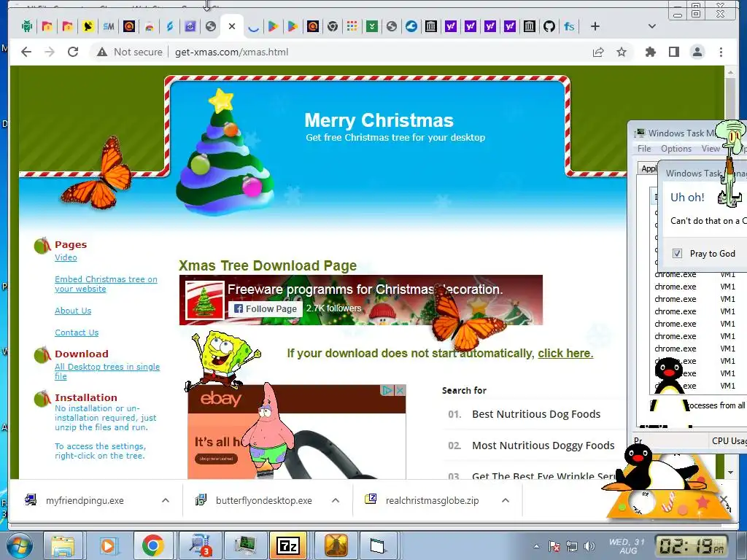The image size is (747, 560).
Task: Open downloaded butterflyondesktop.exe
Action: click(x=263, y=500)
